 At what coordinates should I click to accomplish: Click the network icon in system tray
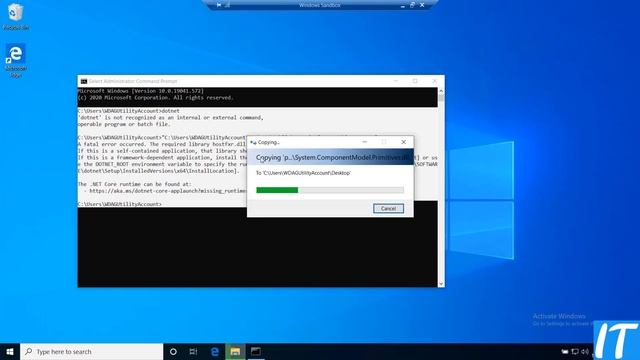click(x=575, y=351)
